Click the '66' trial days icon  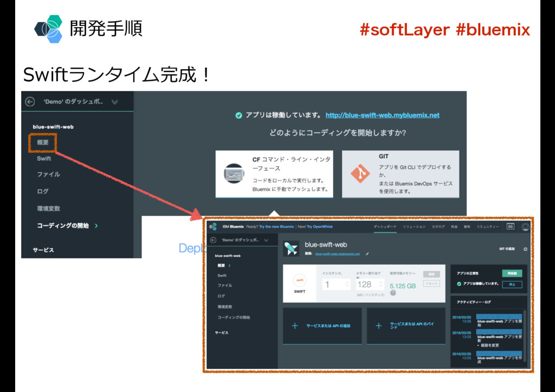(x=510, y=226)
